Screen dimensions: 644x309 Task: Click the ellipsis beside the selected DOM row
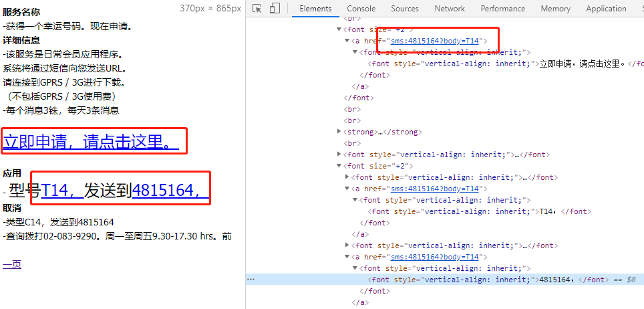(251, 280)
